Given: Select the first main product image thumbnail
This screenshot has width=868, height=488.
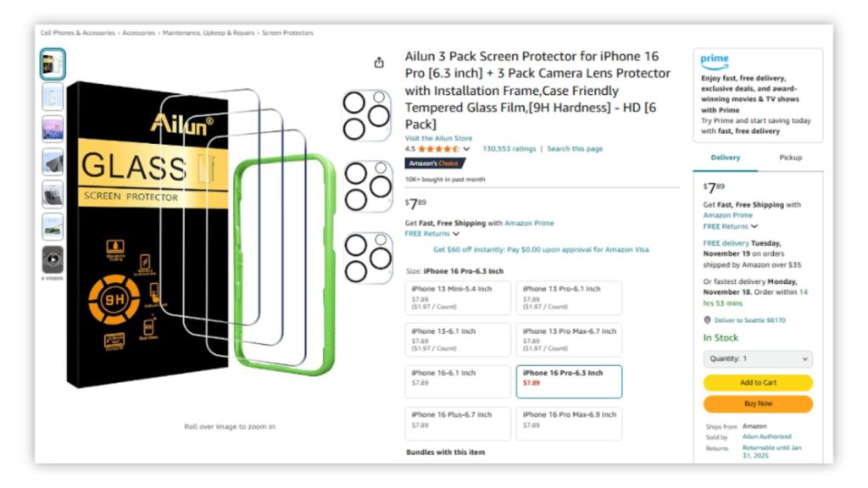Looking at the screenshot, I should pos(51,64).
